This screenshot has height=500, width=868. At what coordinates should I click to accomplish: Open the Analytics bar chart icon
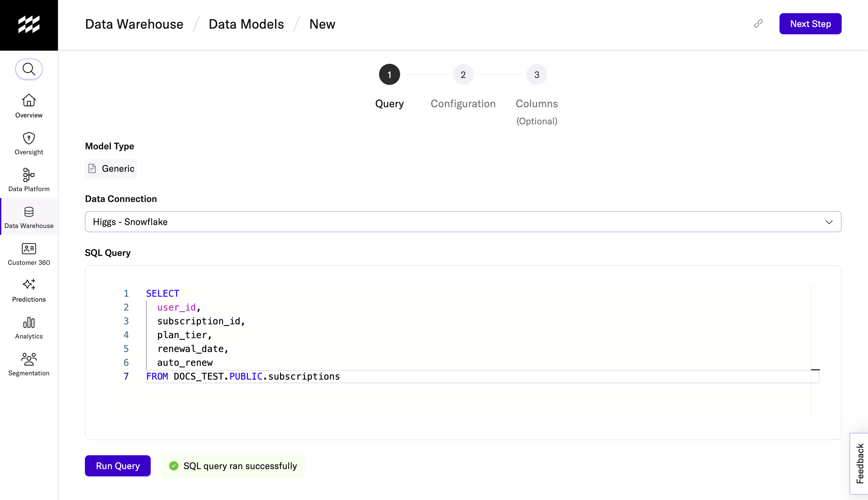click(29, 322)
